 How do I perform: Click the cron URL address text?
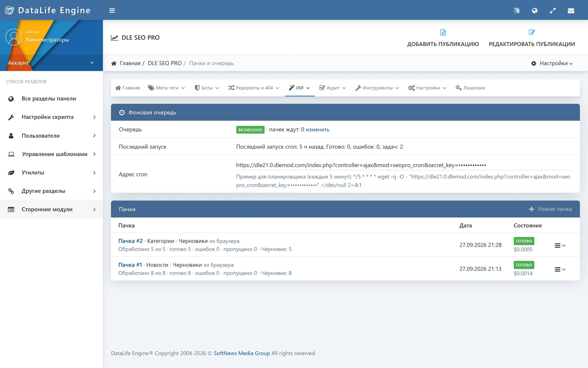pos(361,165)
